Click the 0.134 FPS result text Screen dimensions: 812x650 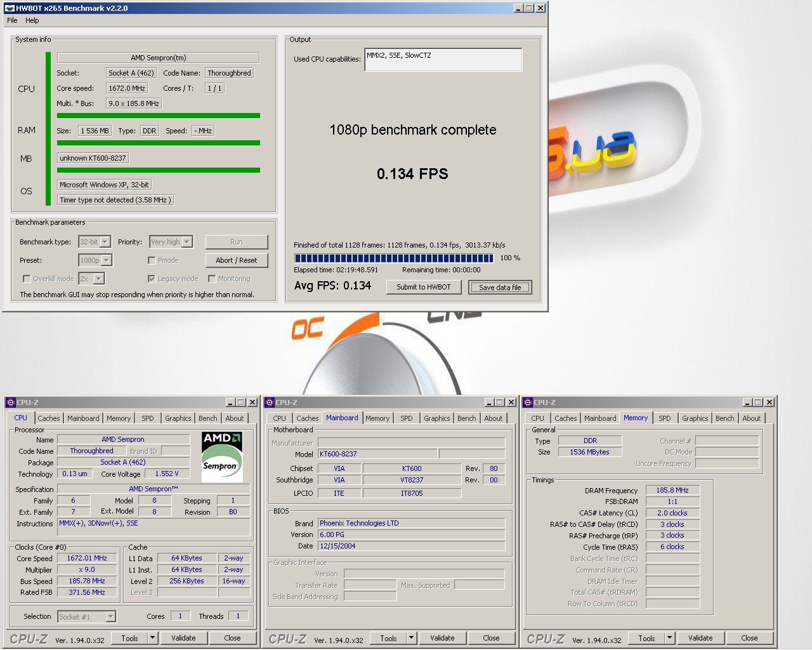pos(412,174)
